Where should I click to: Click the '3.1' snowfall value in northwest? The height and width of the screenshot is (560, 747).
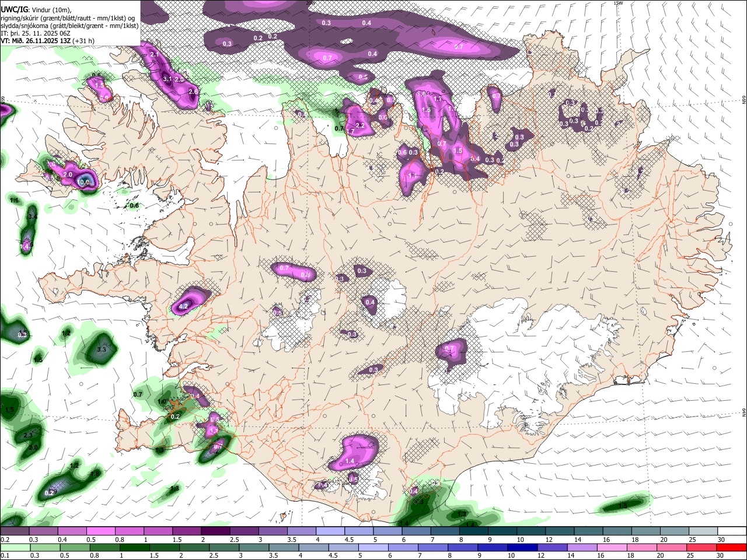click(167, 79)
